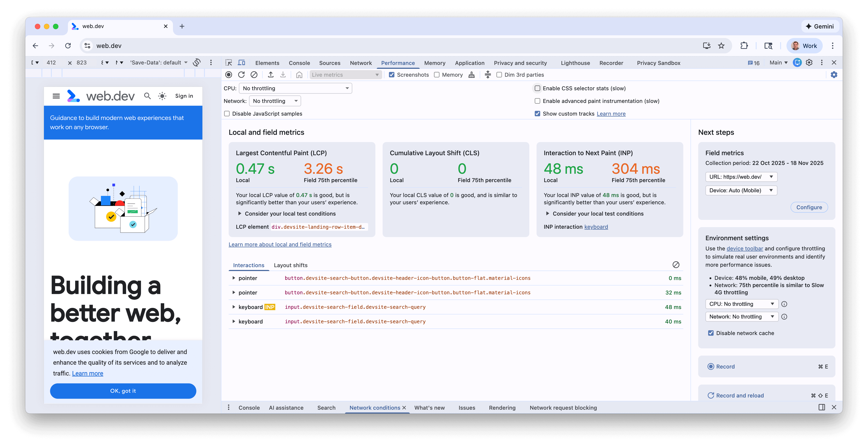Open the Lighthouse panel
868x447 pixels.
tap(575, 63)
